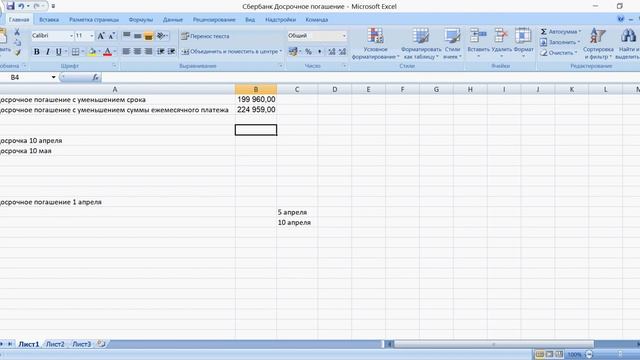Click the Удалить cells icon
Screen dimensions: 640x360
(501, 36)
